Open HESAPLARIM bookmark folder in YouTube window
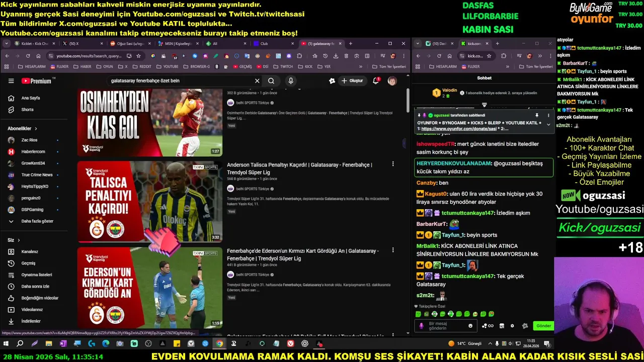644x362 pixels. coord(31,66)
